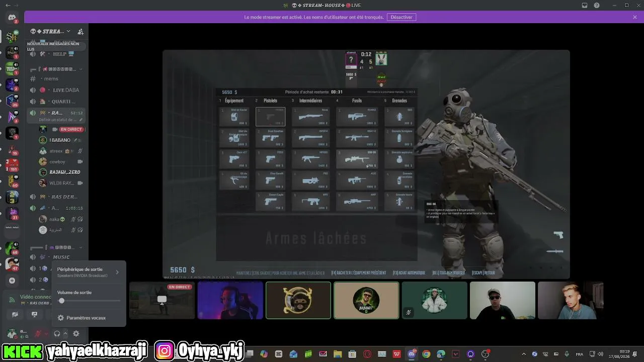Open your own avatar in the user panel
The image size is (644, 362).
pyautogui.click(x=12, y=333)
